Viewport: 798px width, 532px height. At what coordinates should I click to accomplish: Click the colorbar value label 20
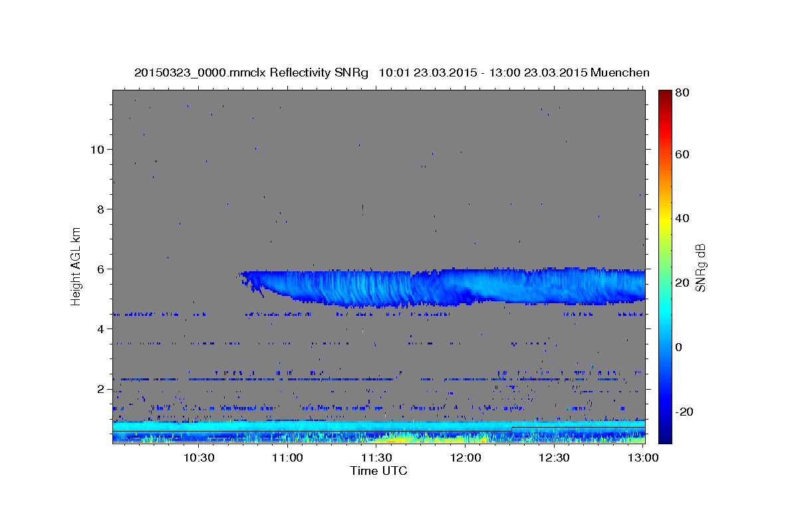pos(684,283)
